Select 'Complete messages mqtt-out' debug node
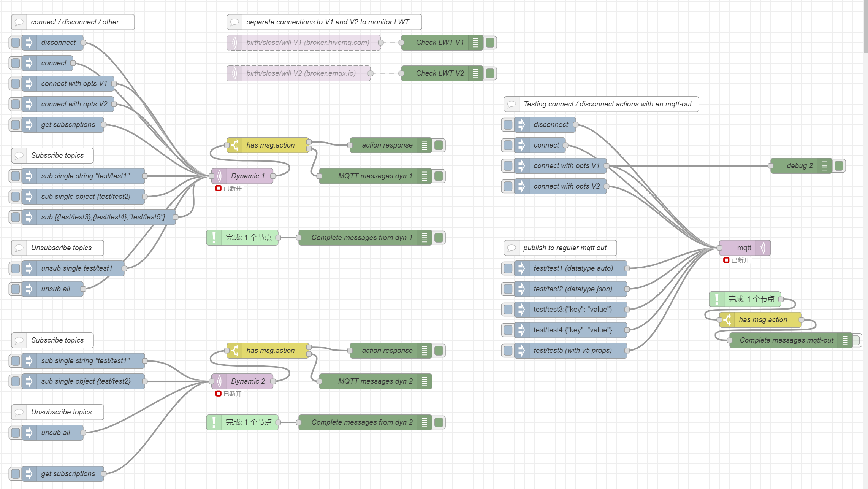868x489 pixels. coord(786,340)
